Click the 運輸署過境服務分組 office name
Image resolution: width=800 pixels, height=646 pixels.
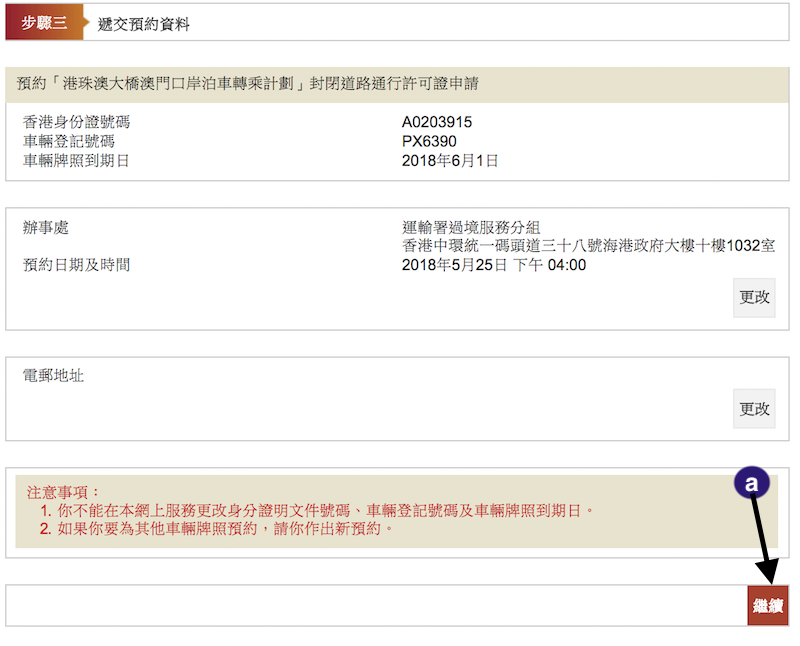pos(470,228)
